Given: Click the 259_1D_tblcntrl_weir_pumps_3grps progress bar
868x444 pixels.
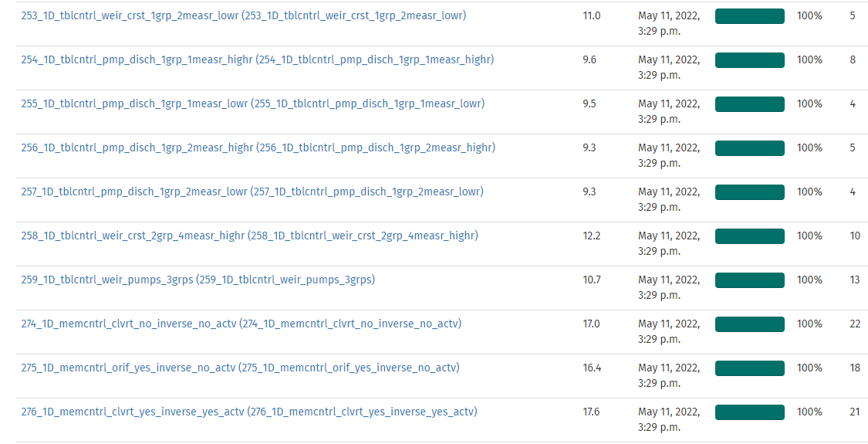Looking at the screenshot, I should [749, 280].
